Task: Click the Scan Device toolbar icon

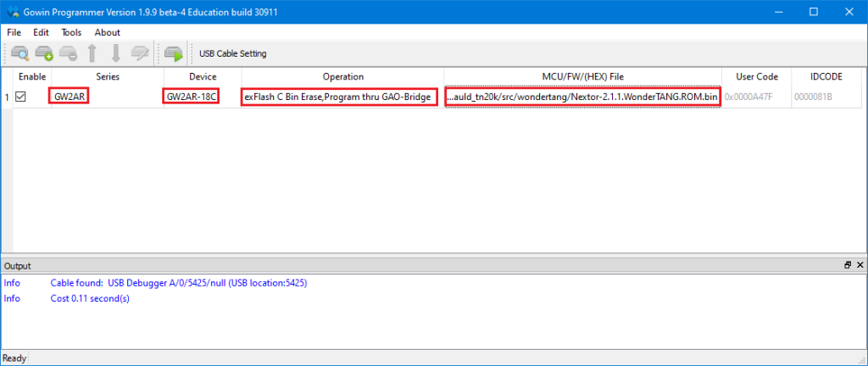Action: click(x=20, y=53)
